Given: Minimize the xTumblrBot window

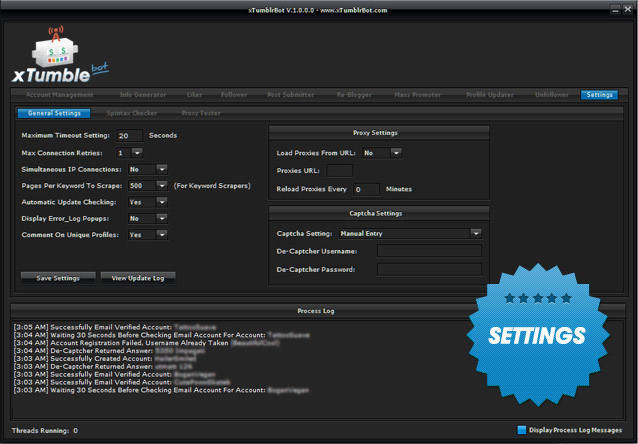Looking at the screenshot, I should (x=615, y=10).
